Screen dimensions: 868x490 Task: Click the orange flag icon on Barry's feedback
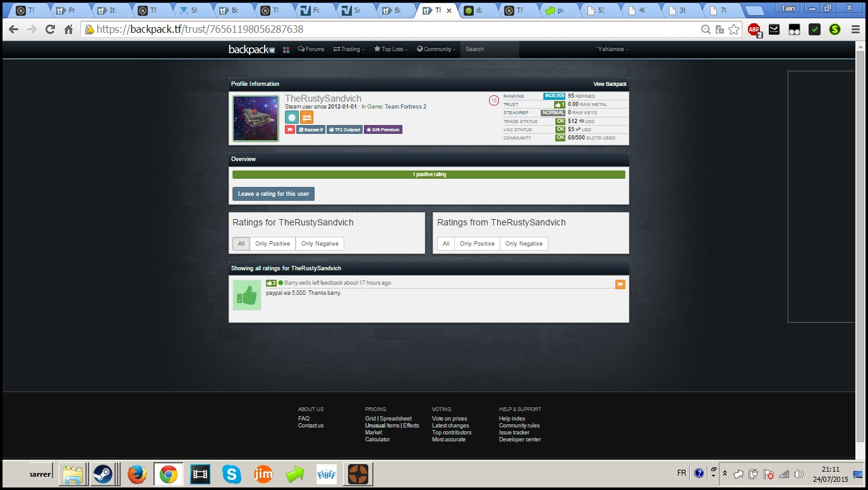click(x=620, y=285)
